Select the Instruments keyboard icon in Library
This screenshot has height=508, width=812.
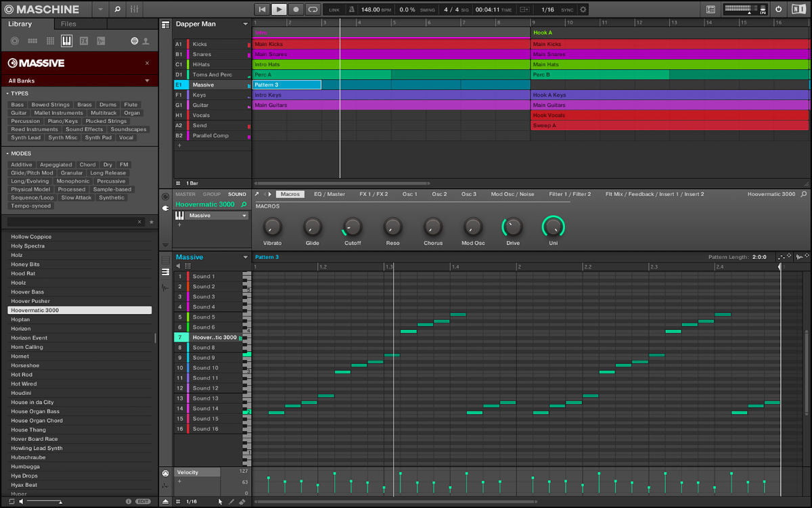point(66,41)
